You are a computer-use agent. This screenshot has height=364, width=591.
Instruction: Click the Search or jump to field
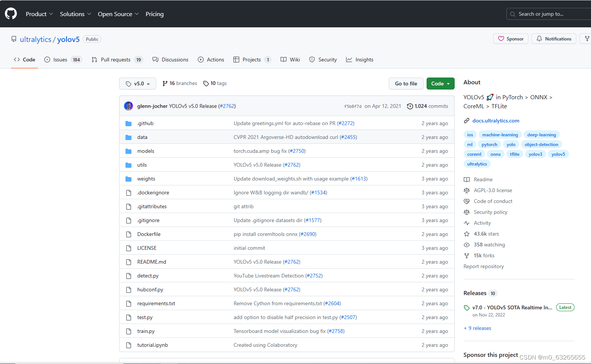coord(549,14)
